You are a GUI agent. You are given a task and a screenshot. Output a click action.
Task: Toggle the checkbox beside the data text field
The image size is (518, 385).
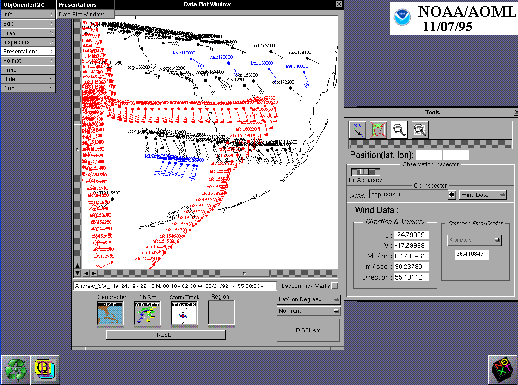335,286
